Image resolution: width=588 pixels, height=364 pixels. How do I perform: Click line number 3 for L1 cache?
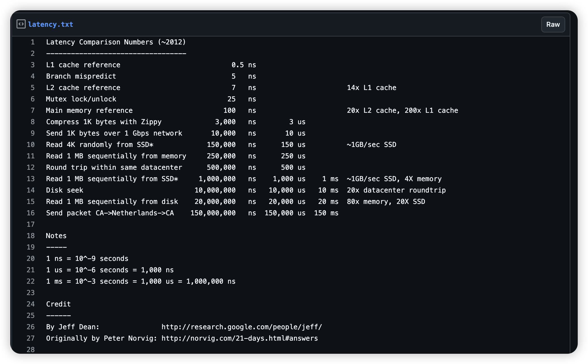tap(33, 65)
